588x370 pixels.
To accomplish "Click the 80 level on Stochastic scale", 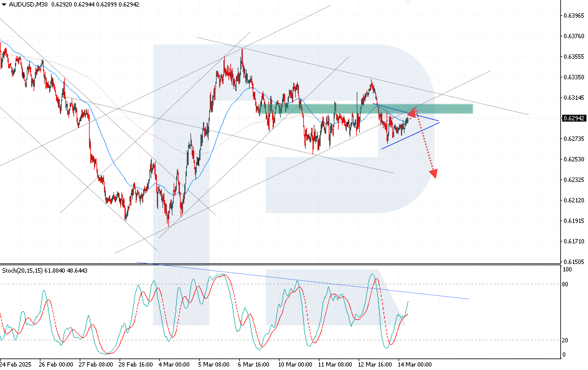I will (x=565, y=284).
